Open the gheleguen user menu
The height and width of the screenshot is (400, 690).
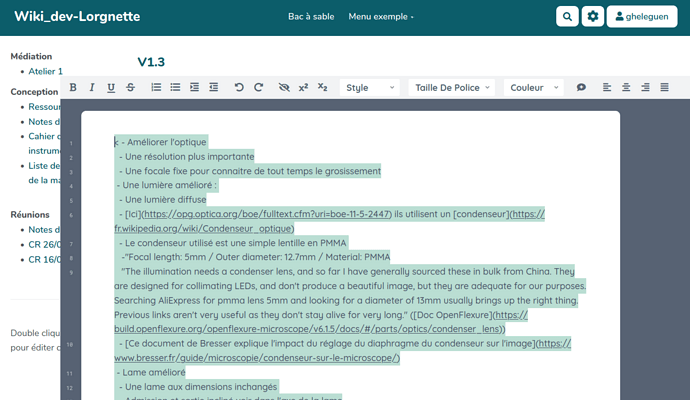coord(642,17)
